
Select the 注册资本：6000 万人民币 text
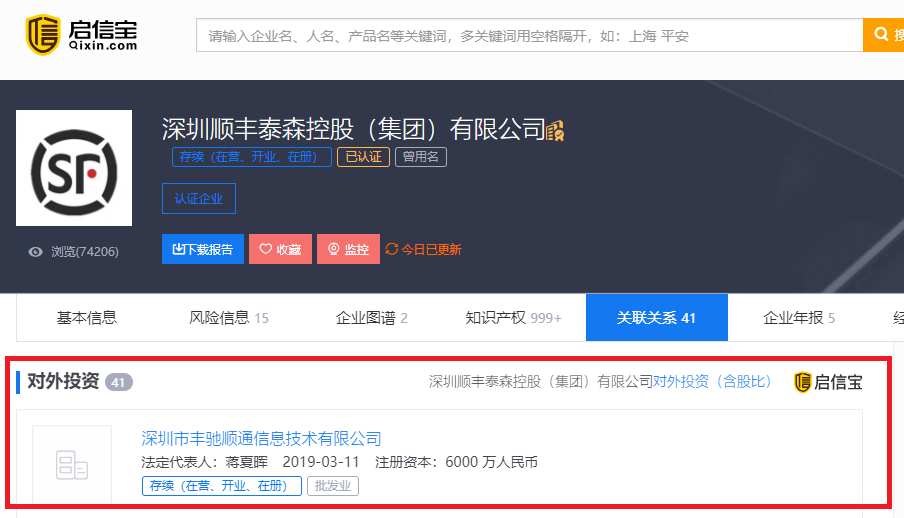(x=456, y=462)
